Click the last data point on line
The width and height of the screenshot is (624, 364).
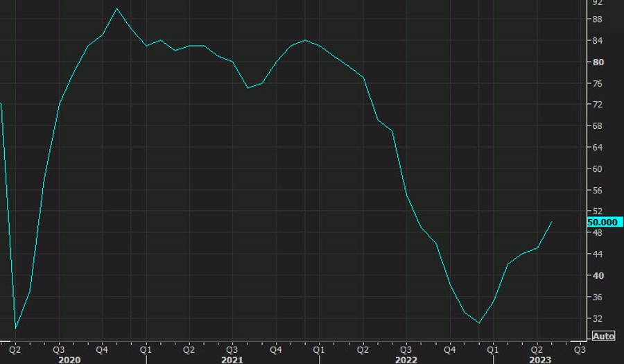pos(552,222)
